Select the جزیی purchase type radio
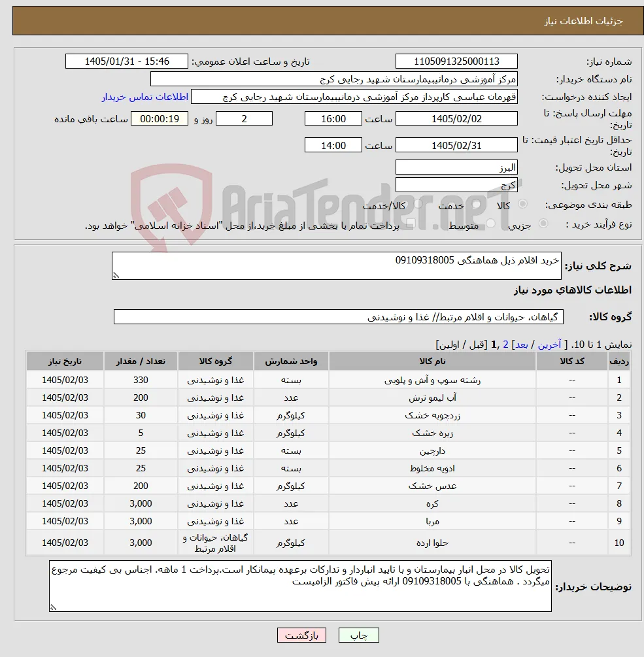Image resolution: width=644 pixels, height=657 pixels. [x=543, y=224]
